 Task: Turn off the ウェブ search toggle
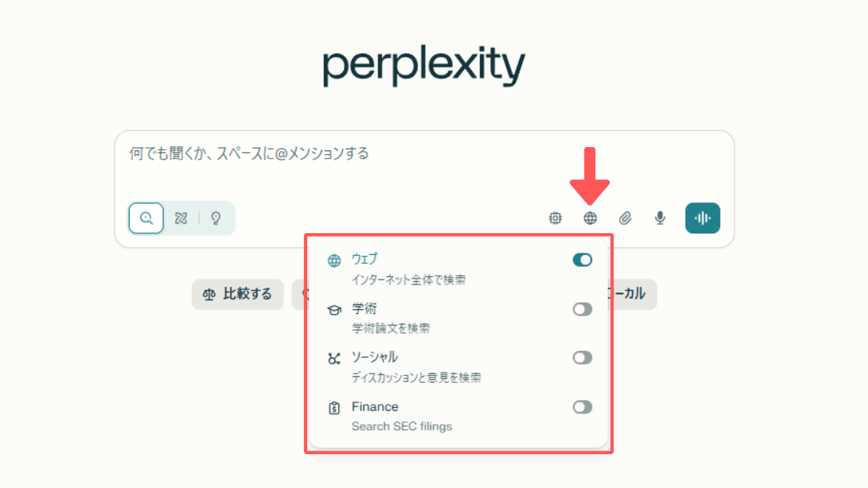pos(583,260)
